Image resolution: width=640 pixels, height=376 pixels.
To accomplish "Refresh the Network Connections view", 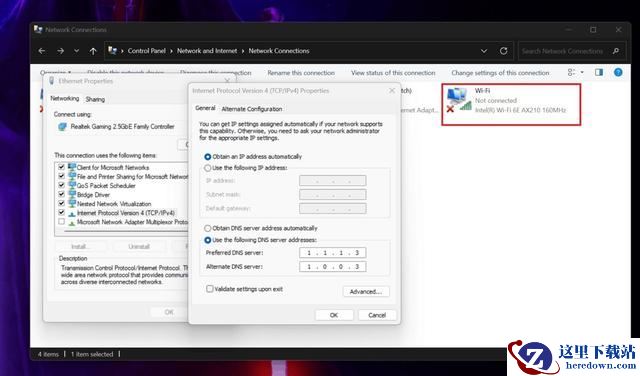I will [503, 51].
